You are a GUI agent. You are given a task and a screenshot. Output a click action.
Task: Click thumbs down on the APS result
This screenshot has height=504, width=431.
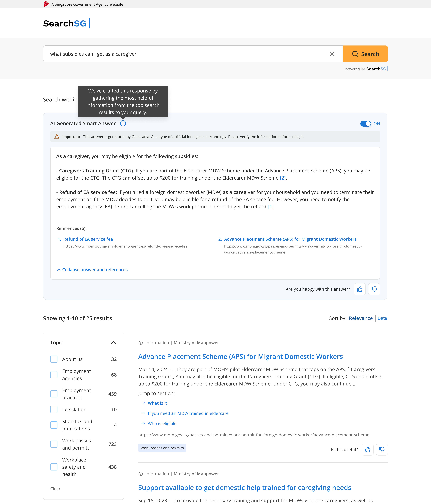[382, 450]
